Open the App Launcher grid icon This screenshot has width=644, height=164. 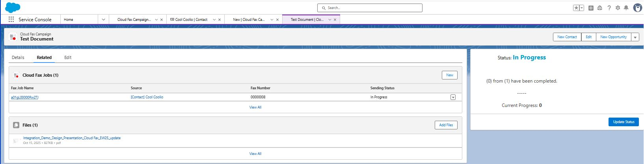[11, 19]
